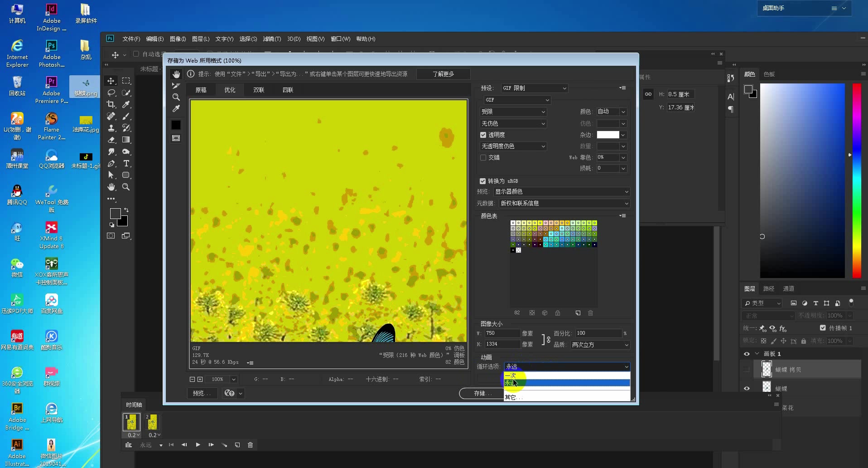Click the 杂边 matte white color swatch
Viewport: 868px width, 468px height.
[x=608, y=135]
